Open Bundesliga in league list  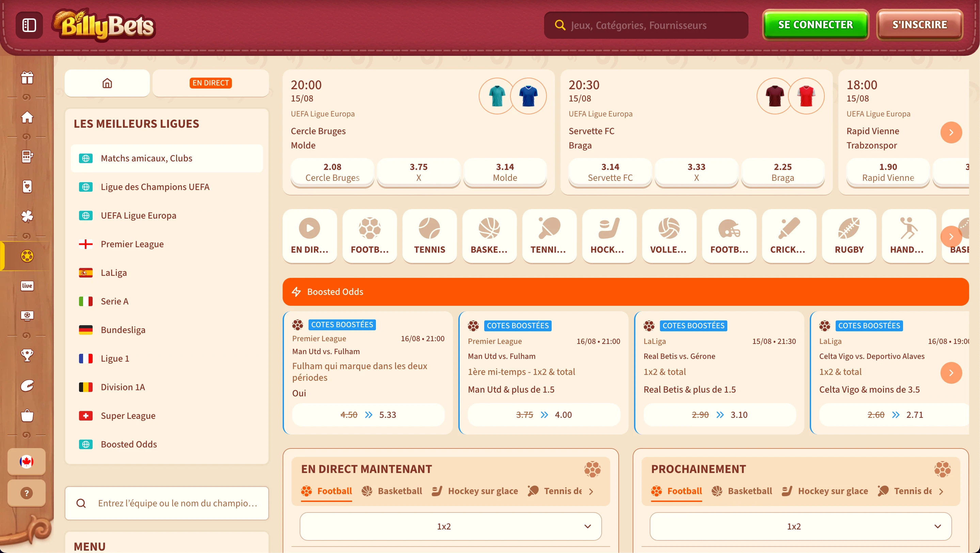167,330
